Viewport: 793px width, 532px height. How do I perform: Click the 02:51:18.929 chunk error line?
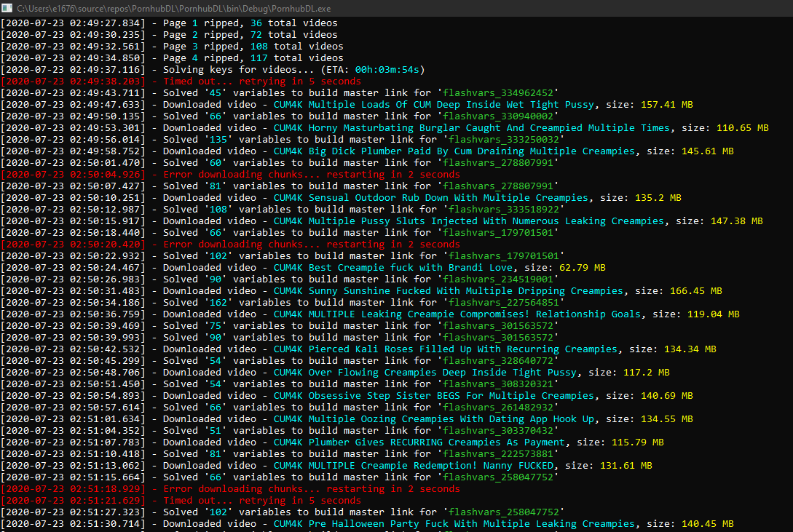230,489
